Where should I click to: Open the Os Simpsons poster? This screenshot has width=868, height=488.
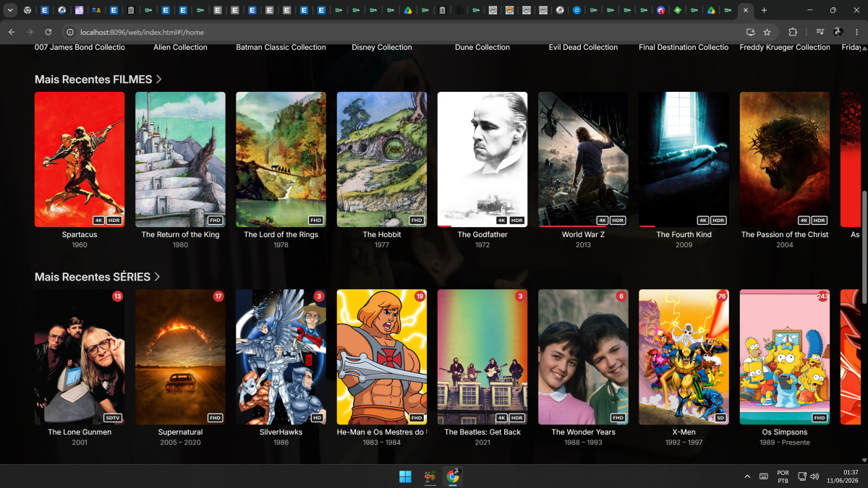(x=785, y=357)
